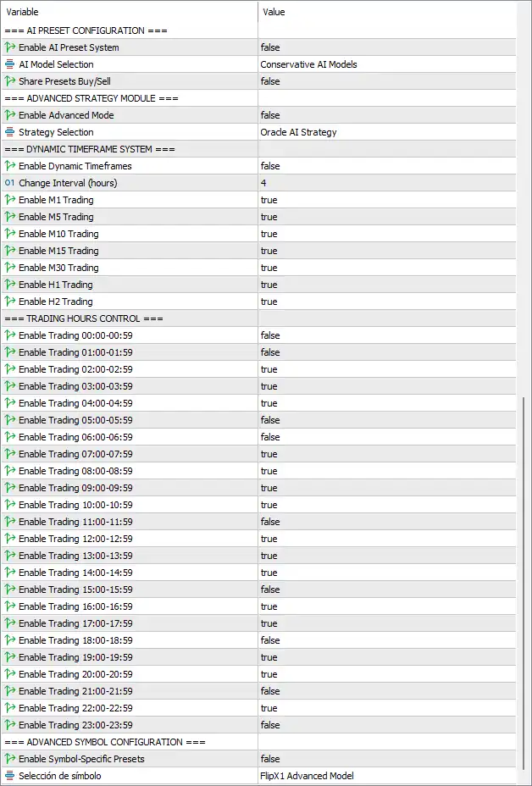Click the boolean icon for Enable Symbol-Specific Presets
Viewport: 532px width, 786px height.
coord(9,759)
